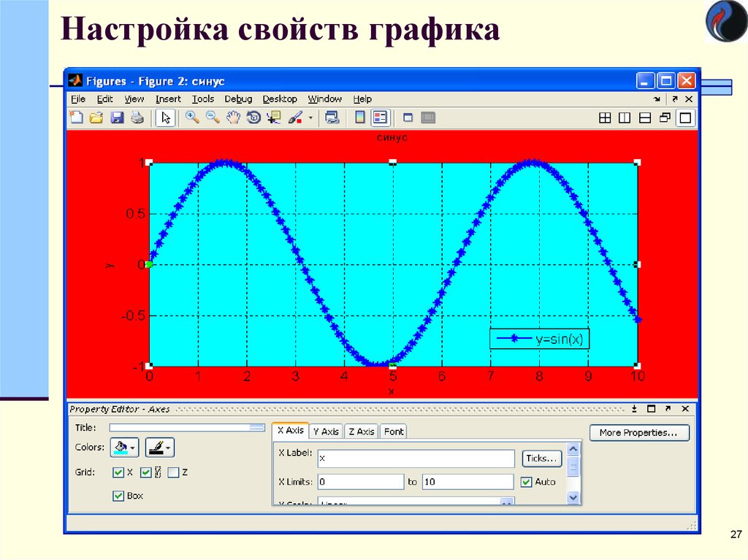The height and width of the screenshot is (560, 748).
Task: Select the Data Cursor tool
Action: [x=274, y=118]
